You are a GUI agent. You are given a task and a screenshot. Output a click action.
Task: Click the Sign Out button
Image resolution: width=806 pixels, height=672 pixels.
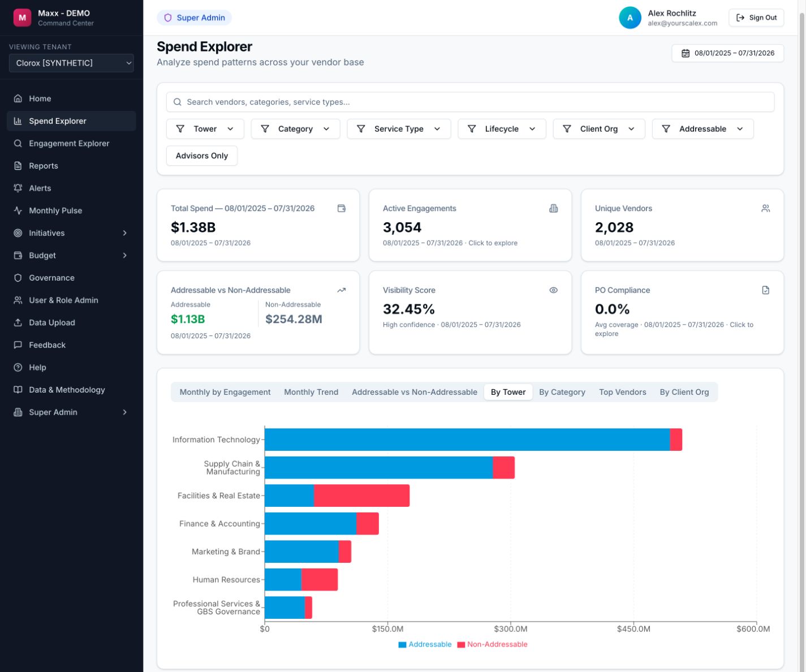coord(756,18)
